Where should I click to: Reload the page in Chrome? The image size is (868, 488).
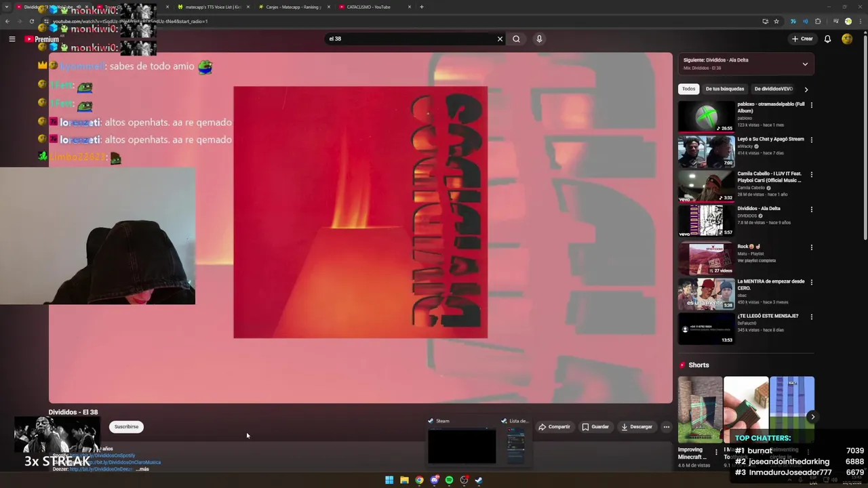tap(31, 21)
